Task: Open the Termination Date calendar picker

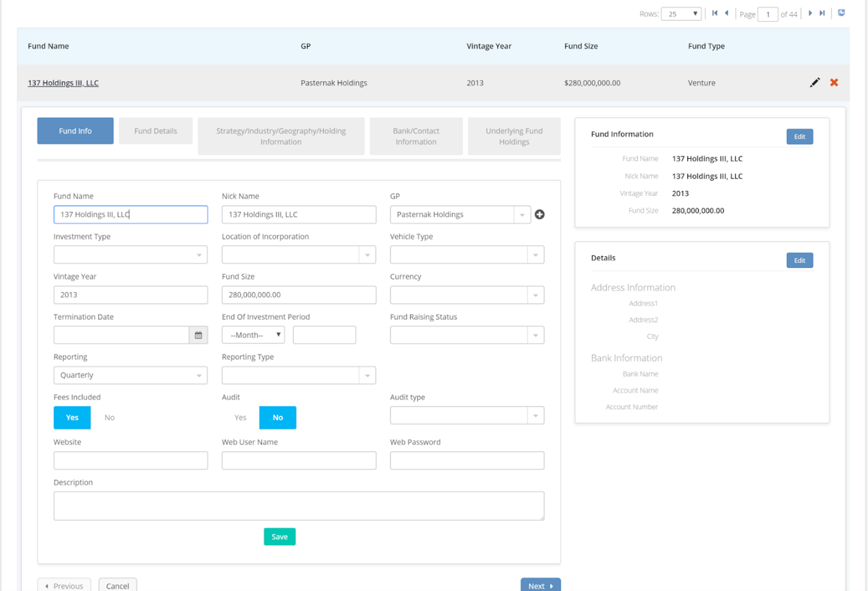Action: click(198, 335)
